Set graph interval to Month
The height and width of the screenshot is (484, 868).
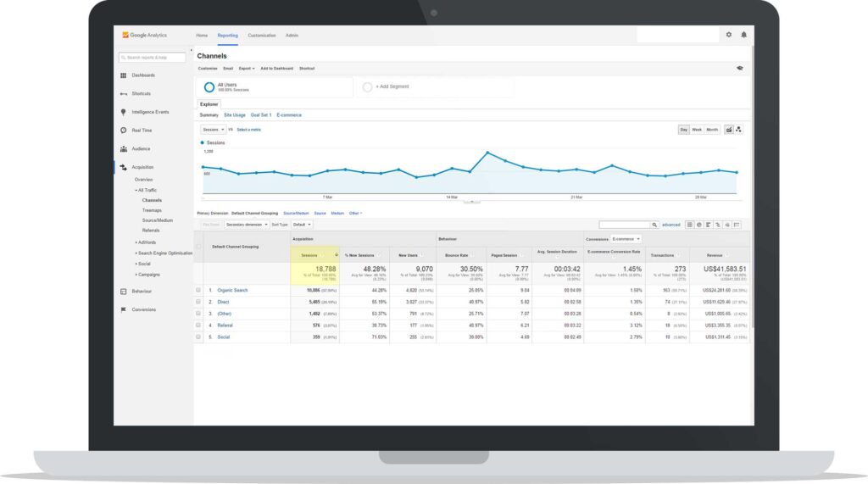pyautogui.click(x=712, y=130)
